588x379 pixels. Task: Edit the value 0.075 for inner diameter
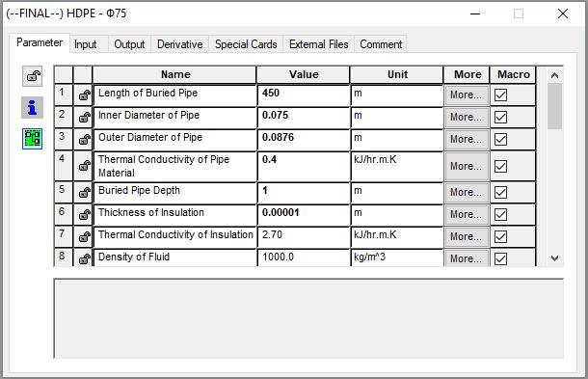[x=304, y=118]
